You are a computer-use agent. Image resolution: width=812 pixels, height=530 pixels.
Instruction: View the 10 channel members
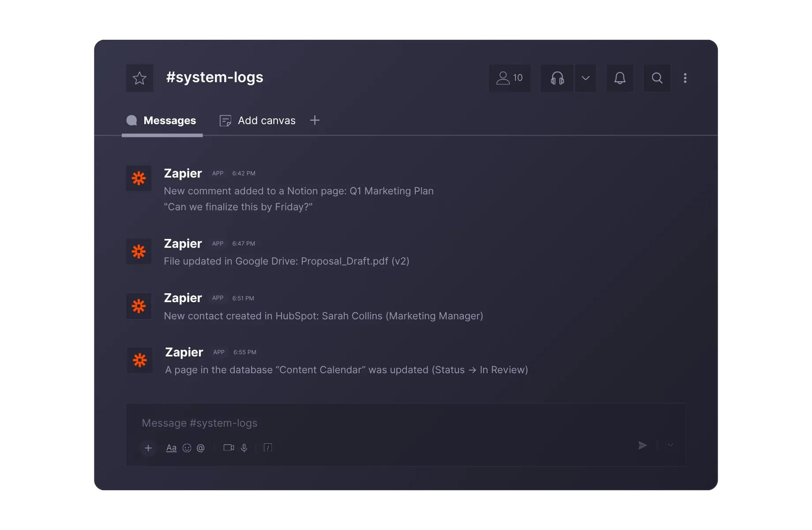tap(509, 78)
